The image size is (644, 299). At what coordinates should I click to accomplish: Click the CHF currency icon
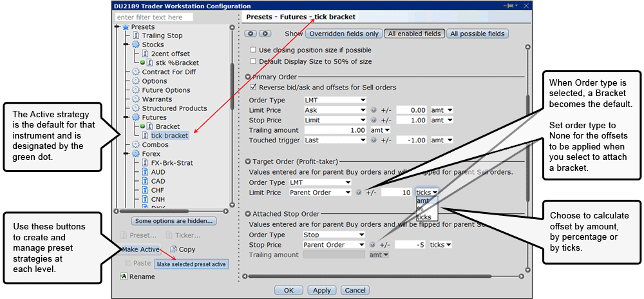tap(144, 190)
